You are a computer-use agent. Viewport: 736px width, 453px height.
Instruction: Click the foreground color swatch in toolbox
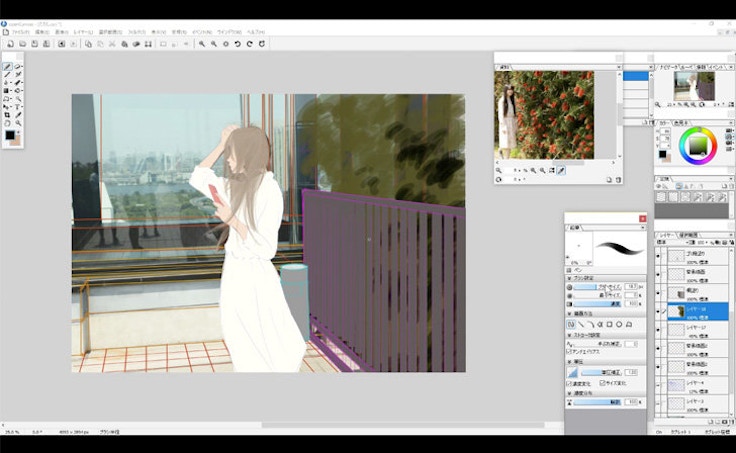point(9,134)
